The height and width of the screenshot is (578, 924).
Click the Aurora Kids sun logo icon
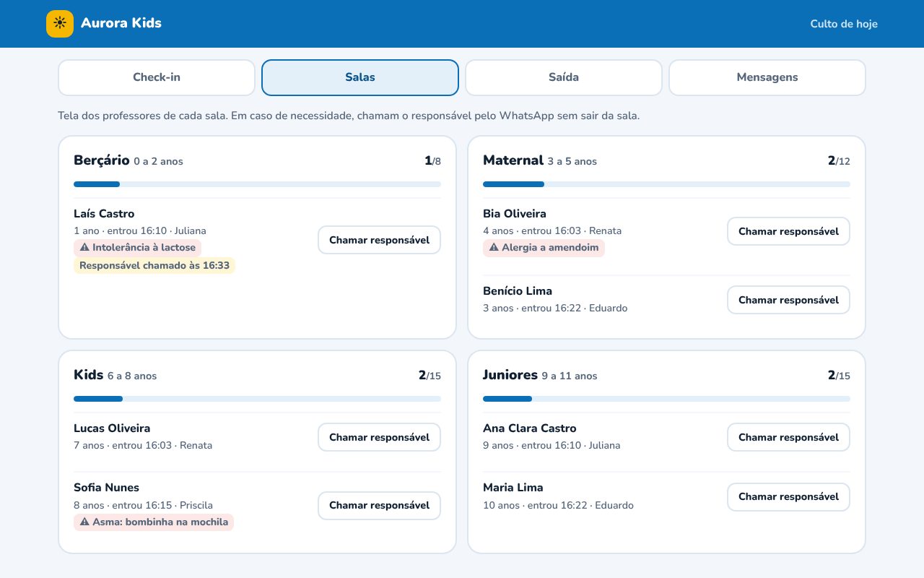[60, 24]
